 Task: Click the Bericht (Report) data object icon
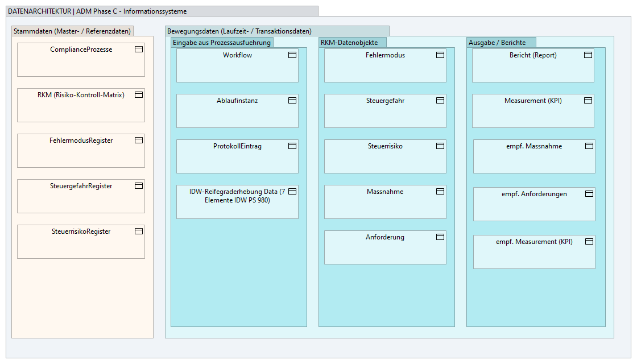click(588, 55)
